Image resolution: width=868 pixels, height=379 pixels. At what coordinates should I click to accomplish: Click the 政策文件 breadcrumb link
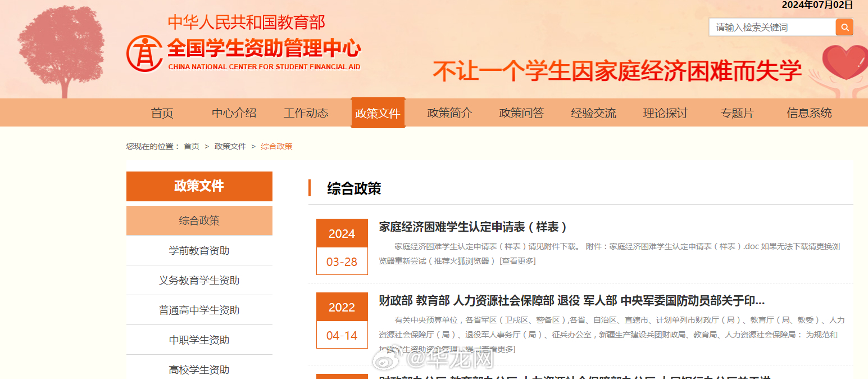230,146
